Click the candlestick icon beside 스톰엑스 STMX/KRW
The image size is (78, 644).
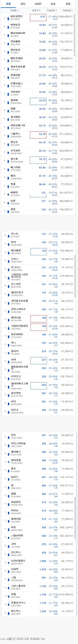8,135
